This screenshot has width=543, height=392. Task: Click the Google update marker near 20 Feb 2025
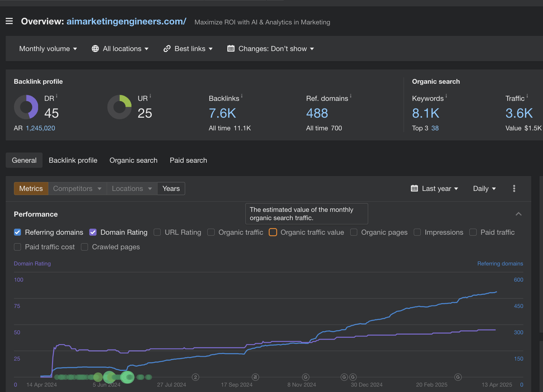pos(458,377)
